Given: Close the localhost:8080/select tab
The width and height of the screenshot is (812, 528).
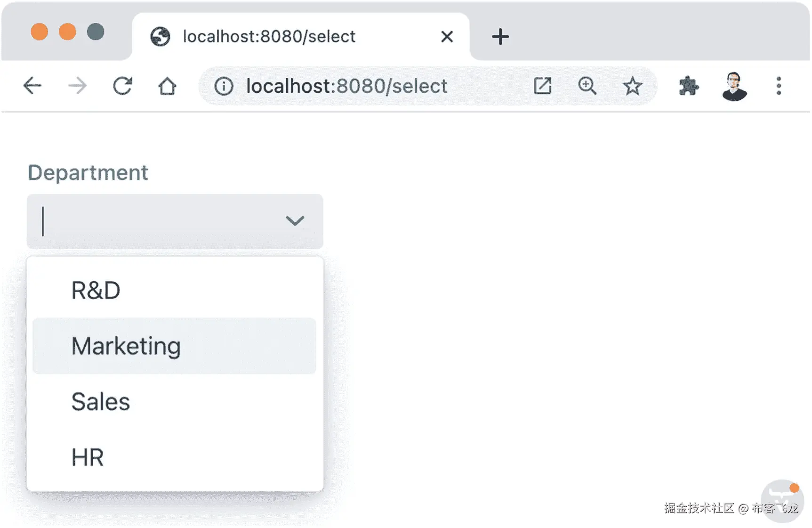Looking at the screenshot, I should 447,37.
